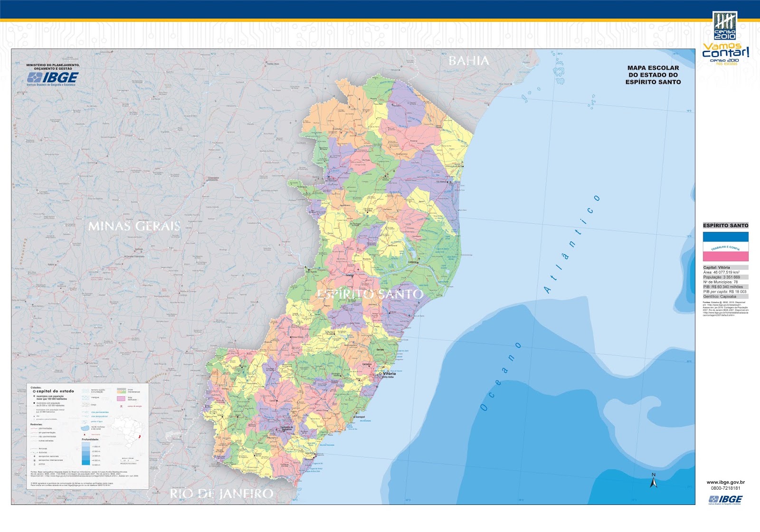Select the municípios de 25 000 a 100 000 marker
This screenshot has height=532, width=760.
tap(34, 403)
